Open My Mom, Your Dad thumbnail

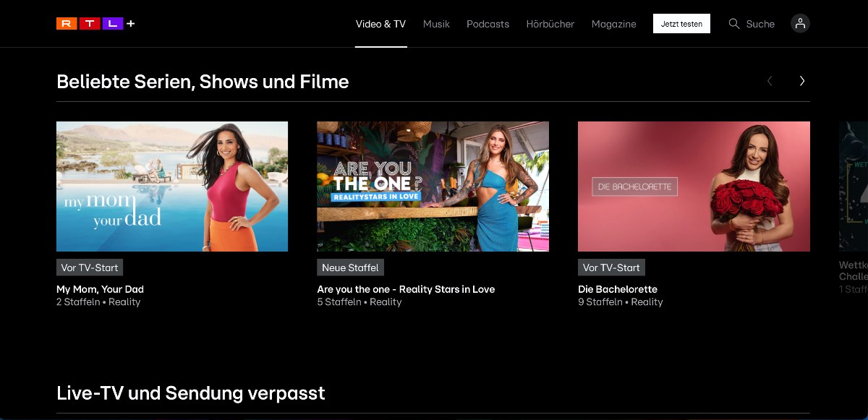pyautogui.click(x=172, y=187)
